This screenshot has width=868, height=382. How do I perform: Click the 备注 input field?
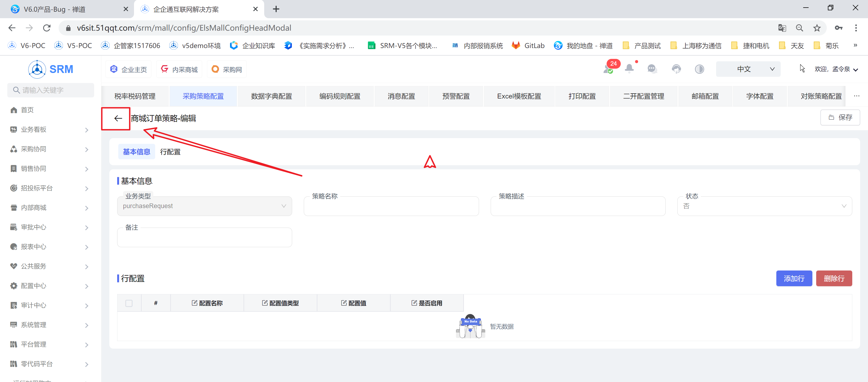[x=204, y=237]
